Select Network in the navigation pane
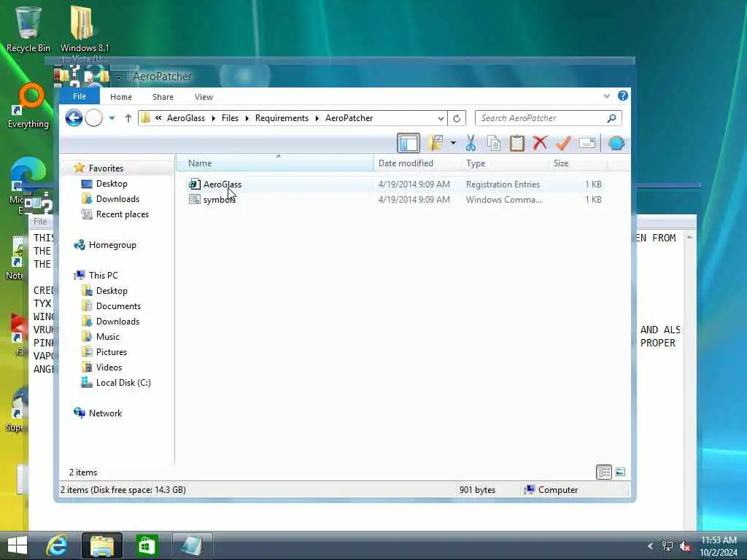The image size is (747, 560). (105, 413)
